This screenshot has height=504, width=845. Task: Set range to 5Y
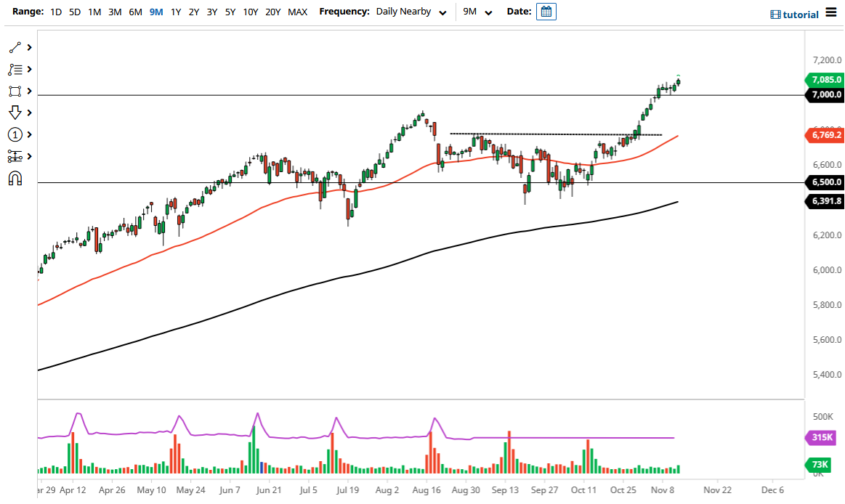(x=230, y=12)
